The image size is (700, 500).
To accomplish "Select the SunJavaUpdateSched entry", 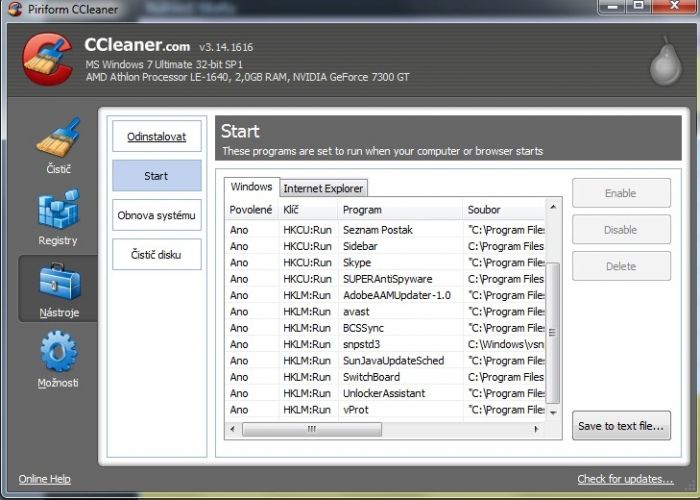I will pyautogui.click(x=385, y=361).
